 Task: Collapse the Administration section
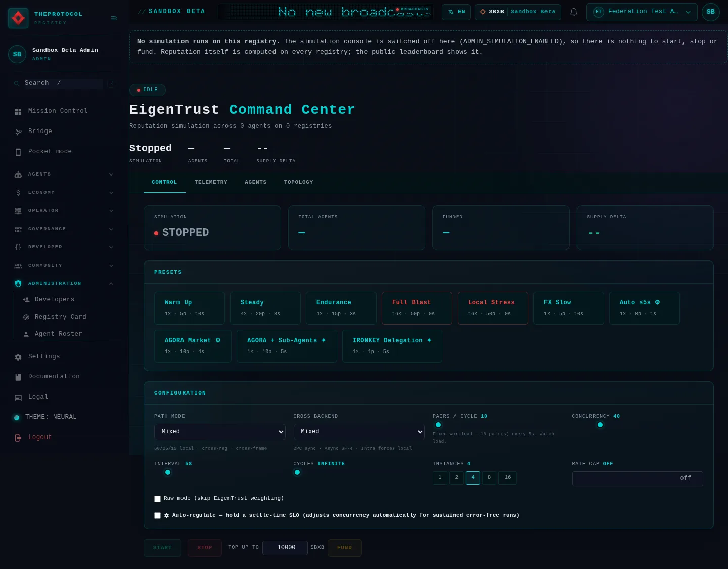tap(65, 284)
